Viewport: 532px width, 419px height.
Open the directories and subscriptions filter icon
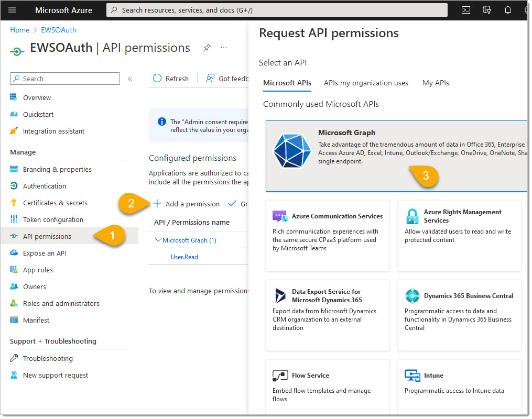pyautogui.click(x=488, y=10)
